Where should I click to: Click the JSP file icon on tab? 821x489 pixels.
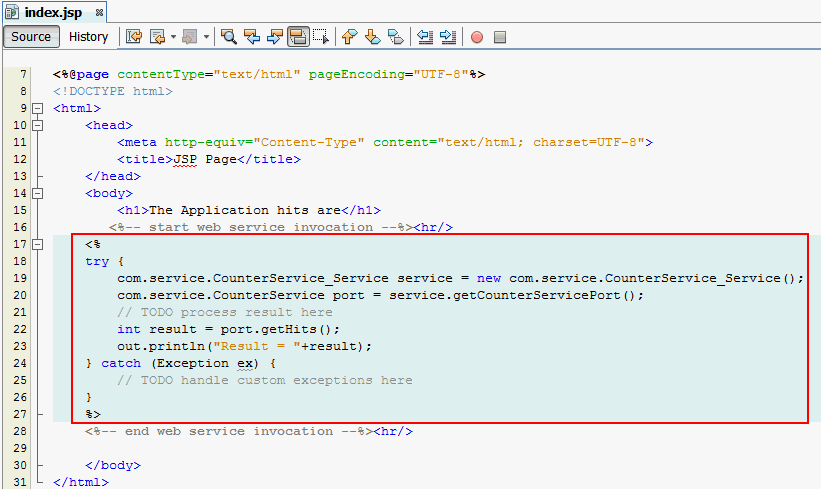point(12,13)
